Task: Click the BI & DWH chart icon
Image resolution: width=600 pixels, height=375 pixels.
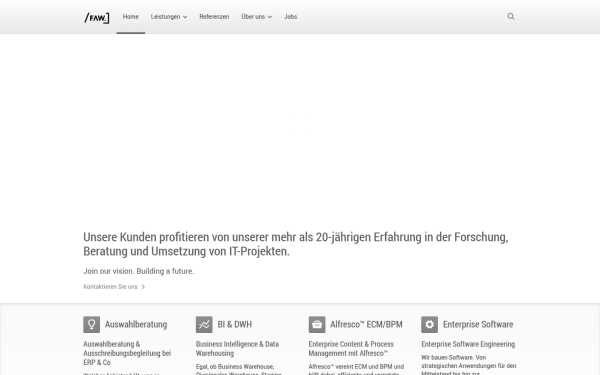Action: [x=204, y=324]
